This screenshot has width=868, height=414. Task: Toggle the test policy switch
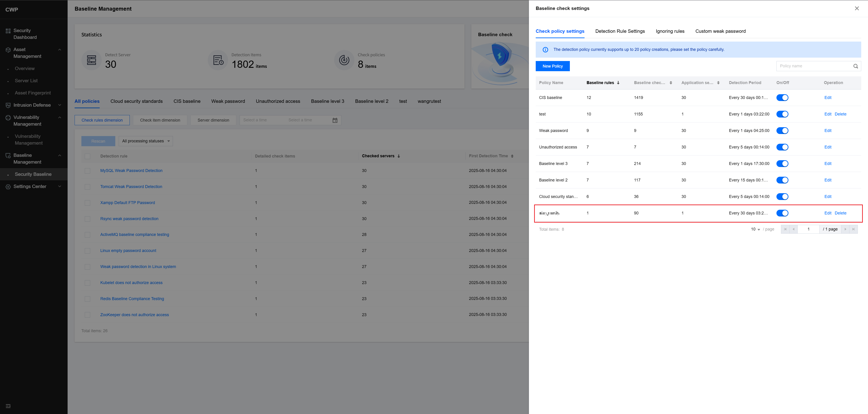(x=782, y=114)
